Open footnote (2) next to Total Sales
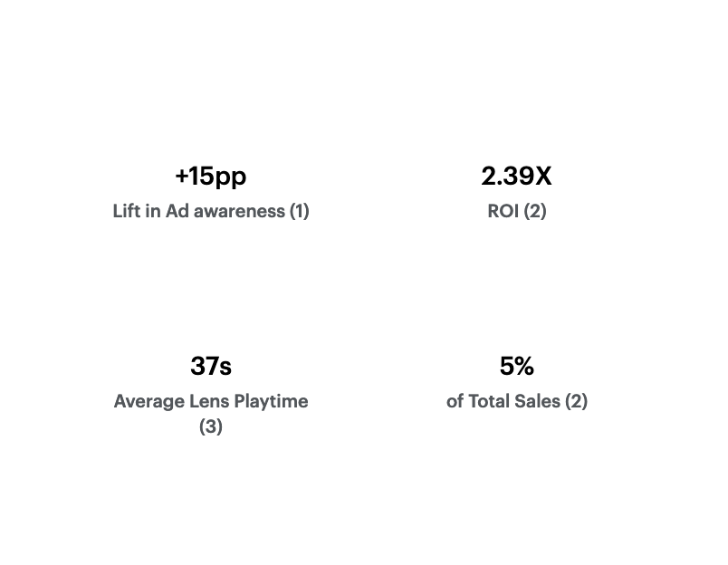 (x=576, y=401)
